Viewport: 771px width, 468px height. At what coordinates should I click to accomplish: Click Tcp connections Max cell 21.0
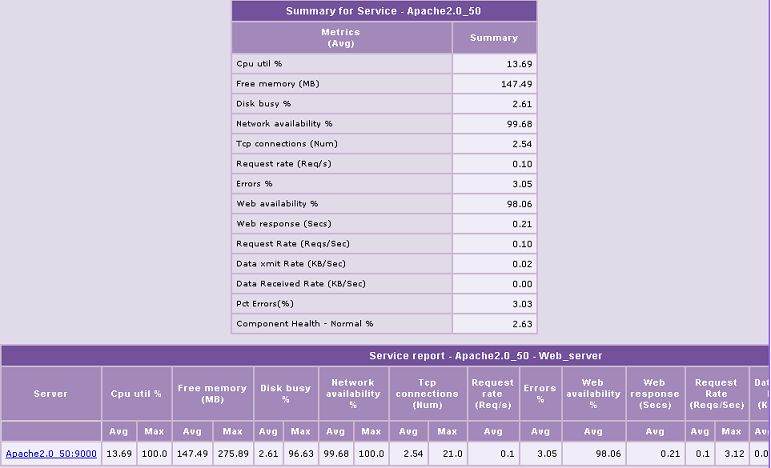[x=447, y=454]
